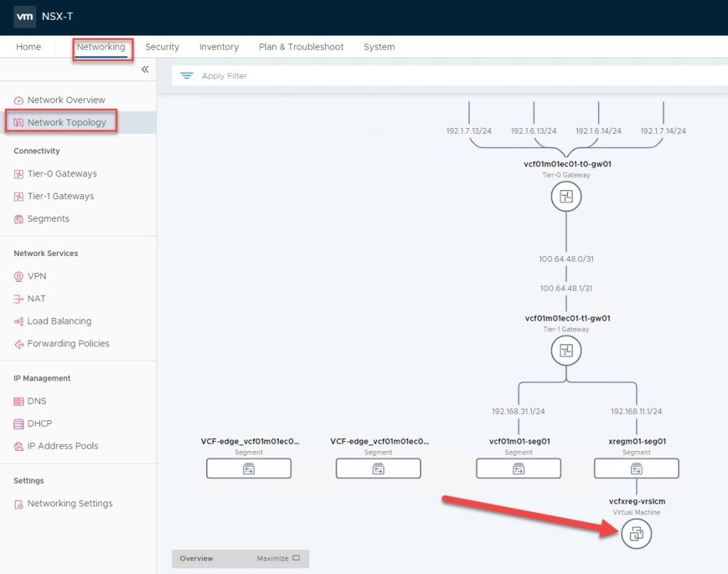
Task: Collapse the left sidebar with double chevron
Action: click(145, 69)
